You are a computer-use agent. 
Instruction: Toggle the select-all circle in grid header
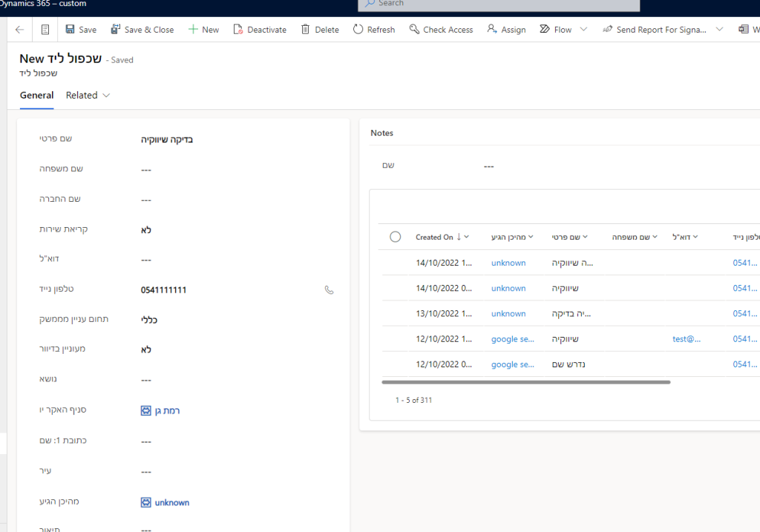click(x=396, y=237)
